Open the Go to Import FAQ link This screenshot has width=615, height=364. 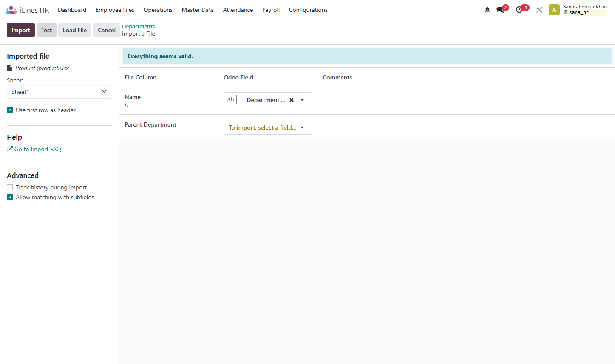point(38,149)
